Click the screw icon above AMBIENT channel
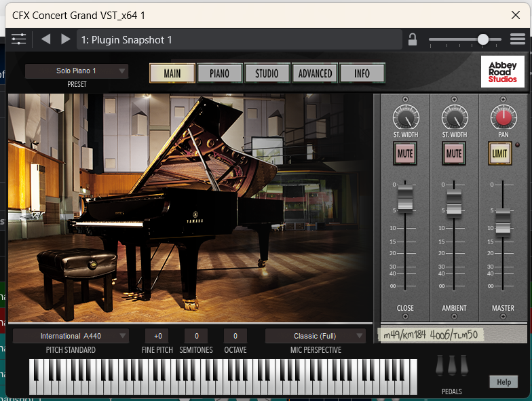The width and height of the screenshot is (532, 401). (454, 99)
